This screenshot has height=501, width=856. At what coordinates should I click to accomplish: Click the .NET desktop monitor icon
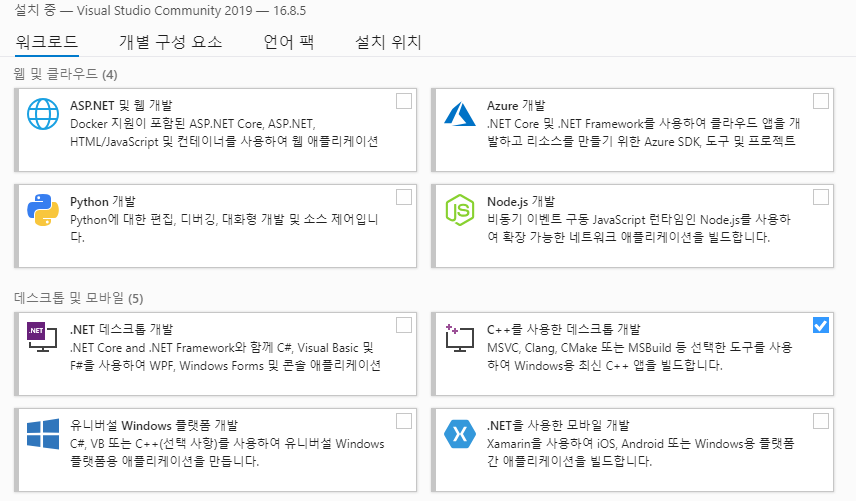point(42,337)
